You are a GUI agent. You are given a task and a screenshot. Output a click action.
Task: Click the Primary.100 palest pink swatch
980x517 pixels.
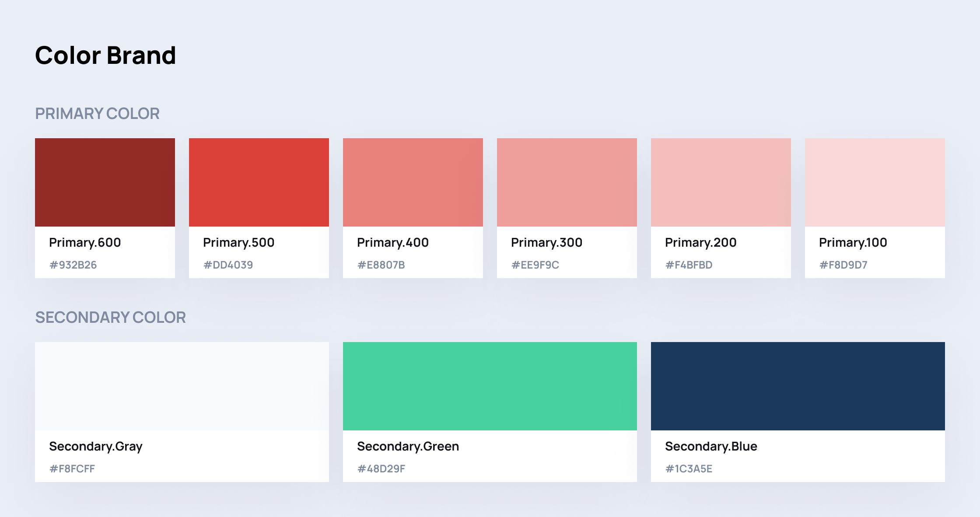click(x=875, y=182)
